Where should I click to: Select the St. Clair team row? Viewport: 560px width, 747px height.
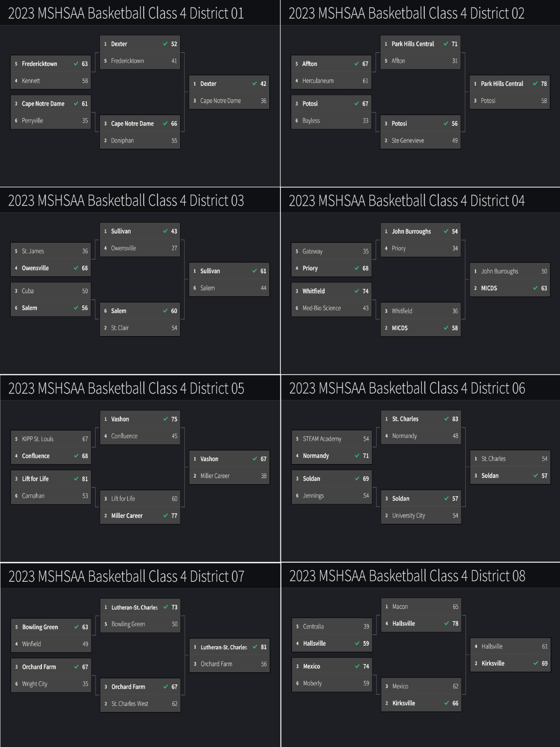(140, 328)
